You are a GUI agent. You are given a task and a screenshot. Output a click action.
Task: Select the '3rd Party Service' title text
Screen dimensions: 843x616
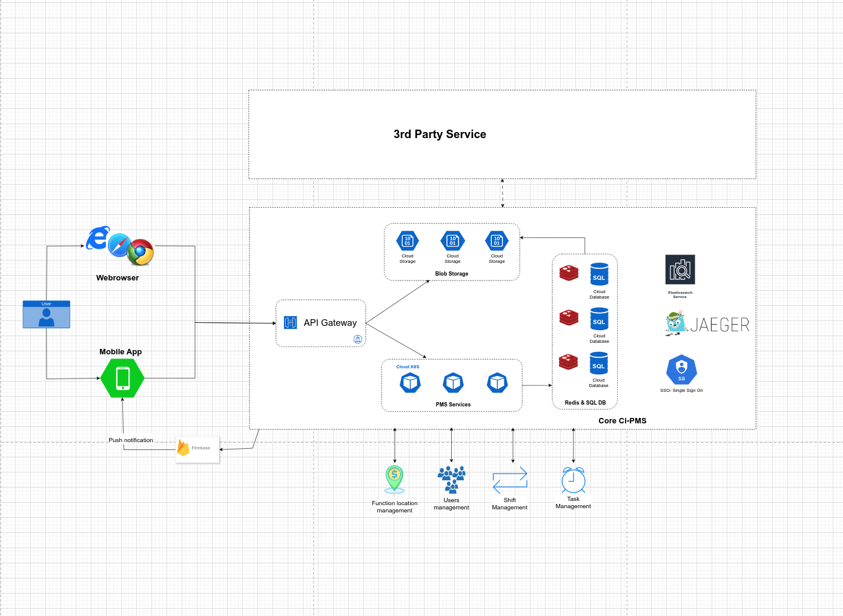tap(440, 134)
